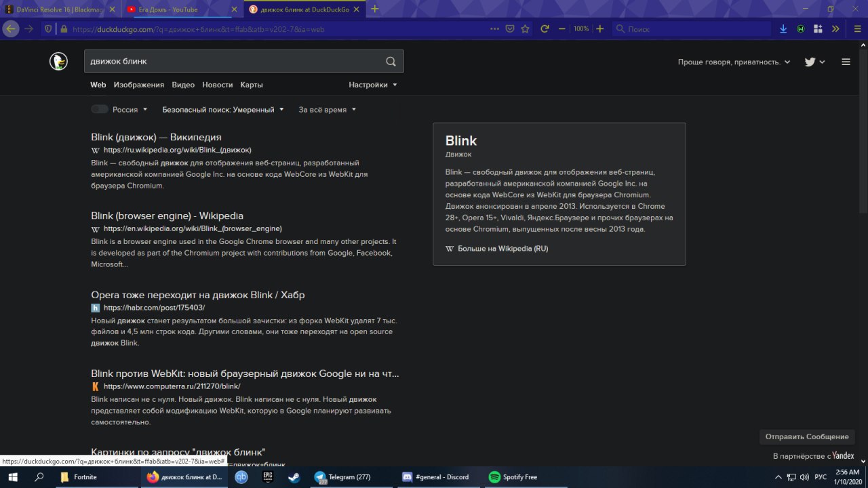The image size is (868, 488).
Task: Reset zoom via 100% indicator
Action: pyautogui.click(x=581, y=29)
